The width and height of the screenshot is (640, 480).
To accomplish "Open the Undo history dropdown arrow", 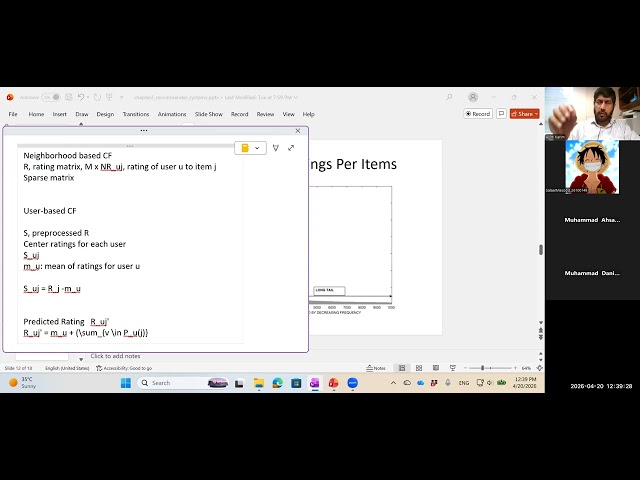I will pos(88,98).
